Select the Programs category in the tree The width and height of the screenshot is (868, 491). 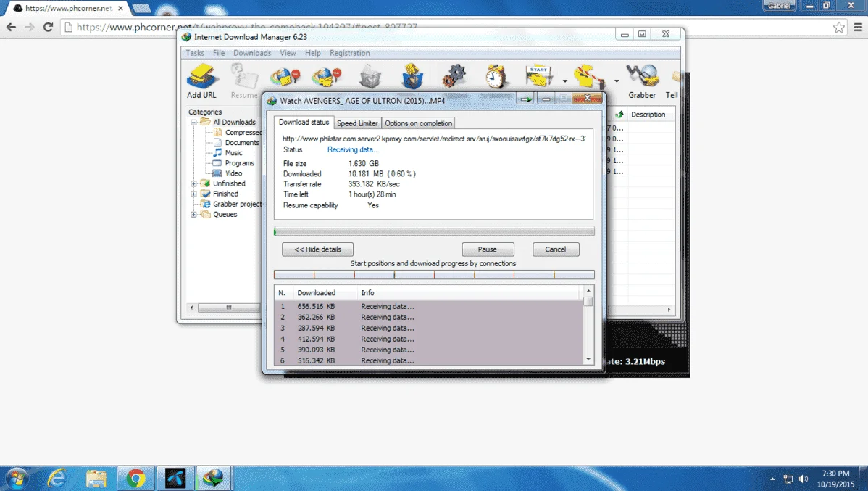point(240,163)
